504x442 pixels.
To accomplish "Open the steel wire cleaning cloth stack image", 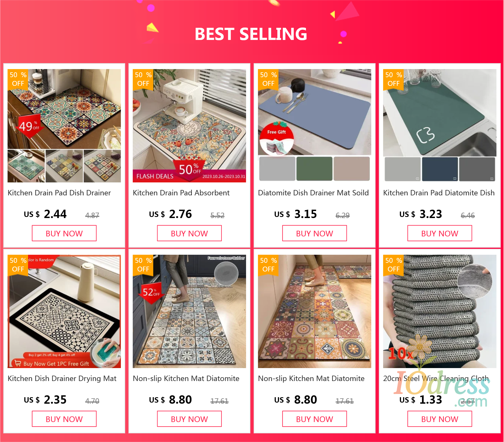I will click(440, 311).
